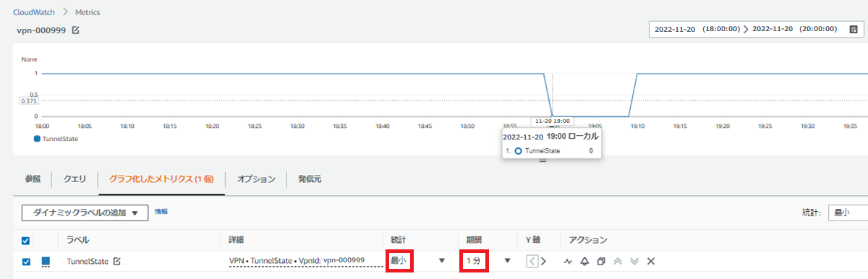Remove the TunnelState metric with X
This screenshot has height=279, width=868.
click(650, 261)
